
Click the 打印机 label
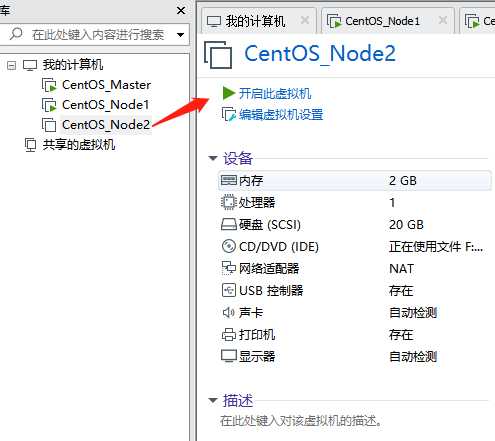(x=257, y=334)
